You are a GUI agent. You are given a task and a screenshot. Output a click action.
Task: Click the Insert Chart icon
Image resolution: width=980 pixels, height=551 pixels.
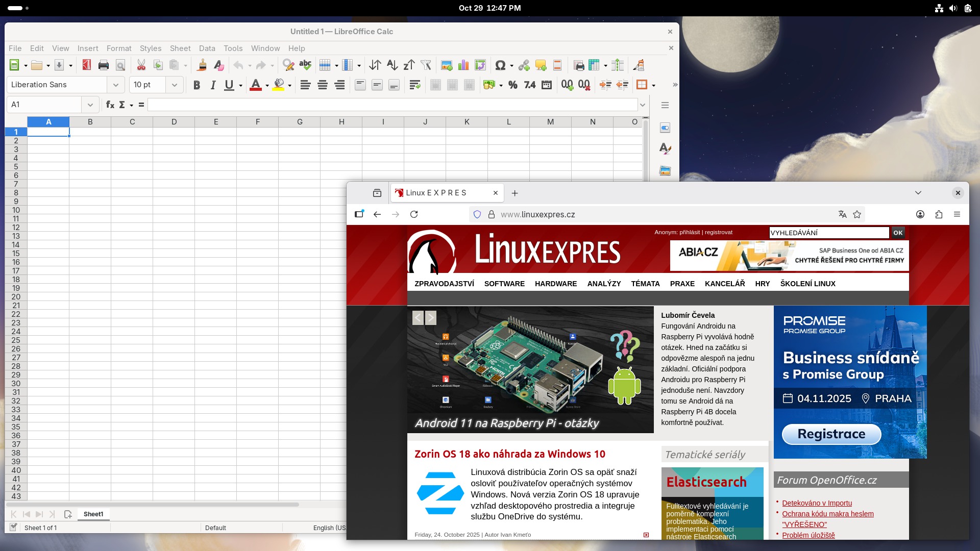[x=463, y=65]
